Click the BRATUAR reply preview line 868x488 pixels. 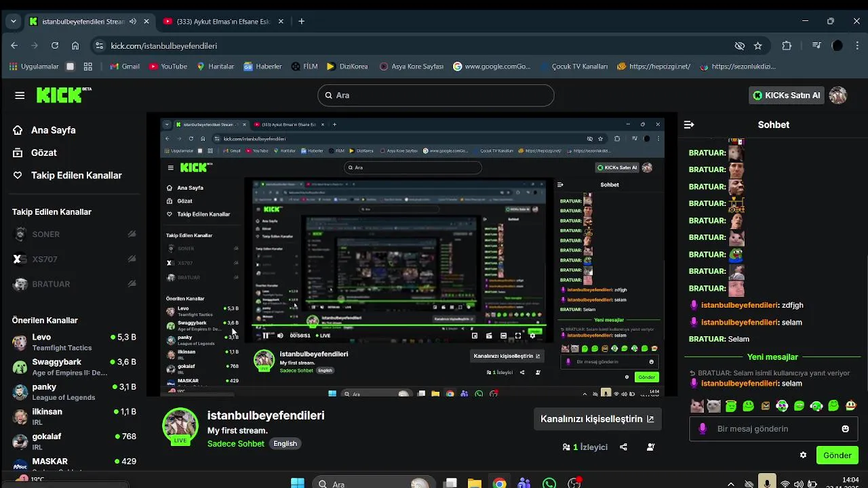click(770, 373)
